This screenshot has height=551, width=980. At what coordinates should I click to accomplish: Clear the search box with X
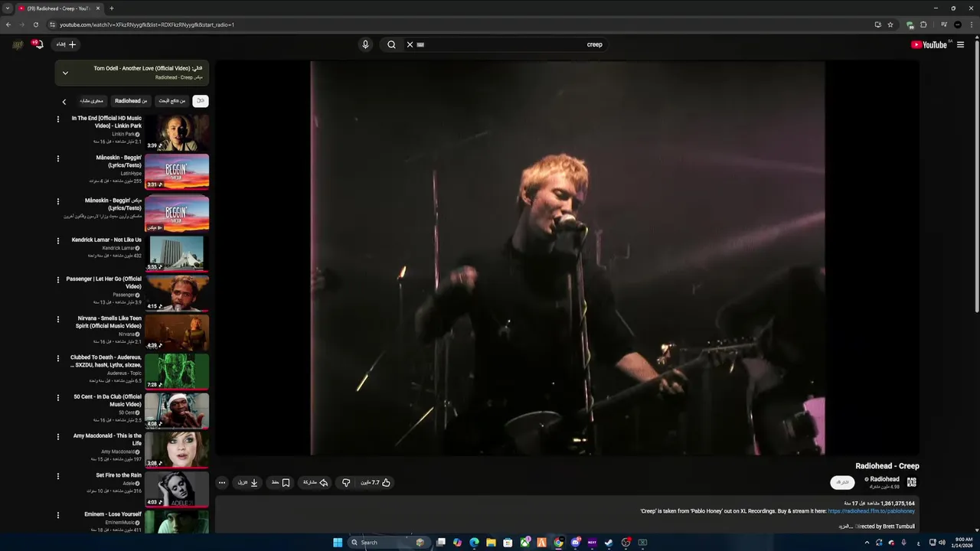tap(410, 44)
